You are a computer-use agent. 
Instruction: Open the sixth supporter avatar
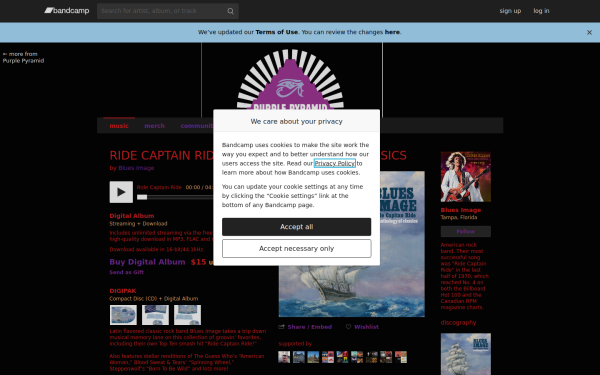pyautogui.click(x=357, y=357)
